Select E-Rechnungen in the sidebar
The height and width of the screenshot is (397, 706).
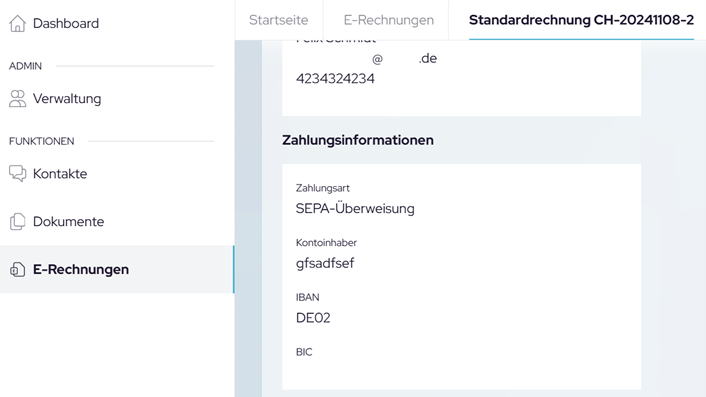pyautogui.click(x=117, y=269)
